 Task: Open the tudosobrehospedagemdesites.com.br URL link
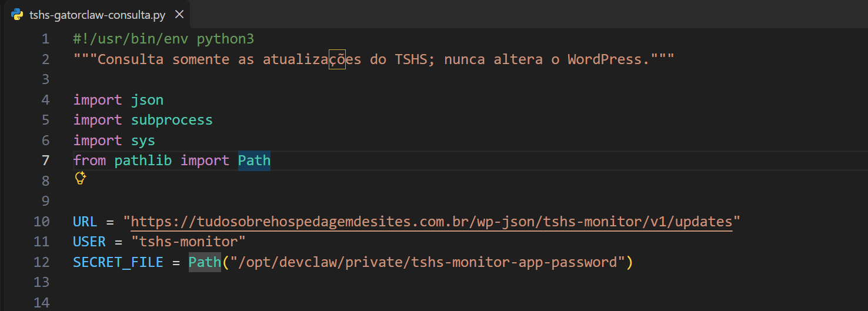coord(432,222)
